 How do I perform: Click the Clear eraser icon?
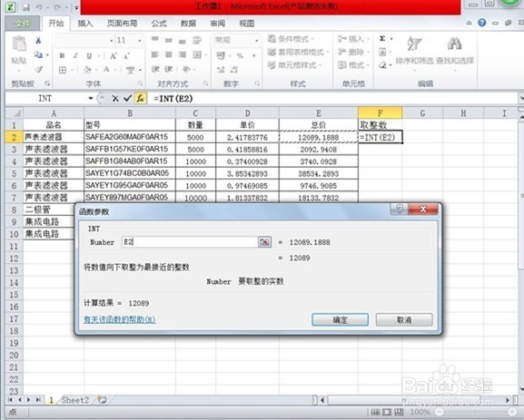pyautogui.click(x=383, y=64)
